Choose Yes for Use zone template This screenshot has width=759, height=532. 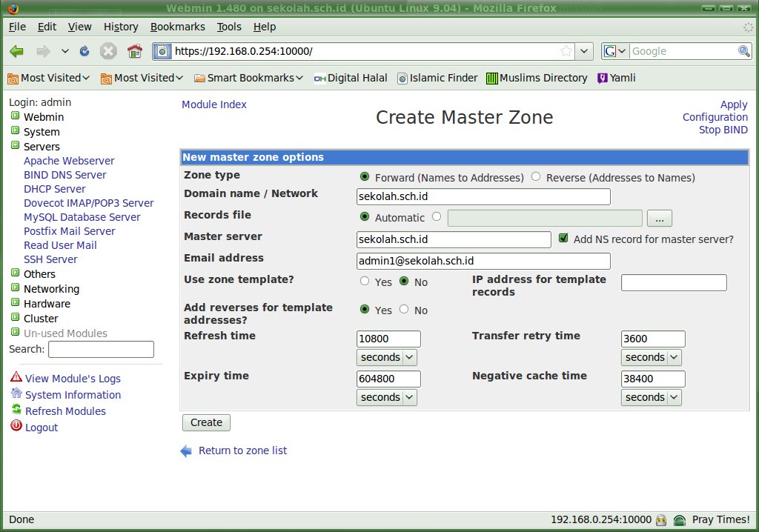(365, 282)
